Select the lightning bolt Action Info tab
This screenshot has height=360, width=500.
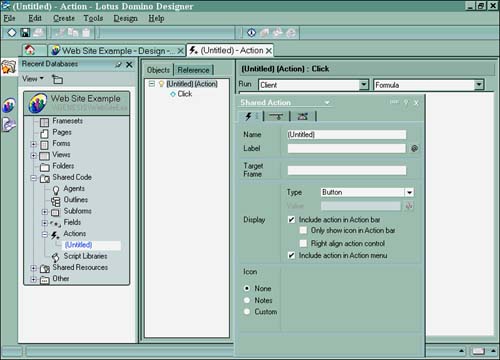(x=249, y=116)
